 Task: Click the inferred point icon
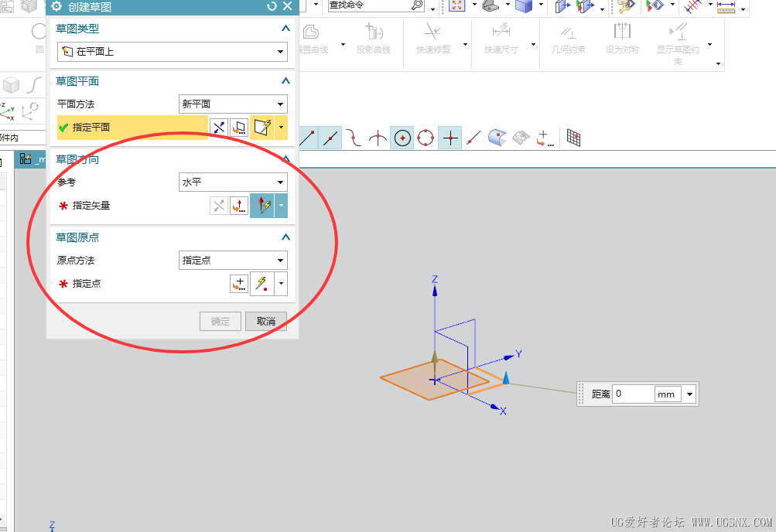coord(262,284)
